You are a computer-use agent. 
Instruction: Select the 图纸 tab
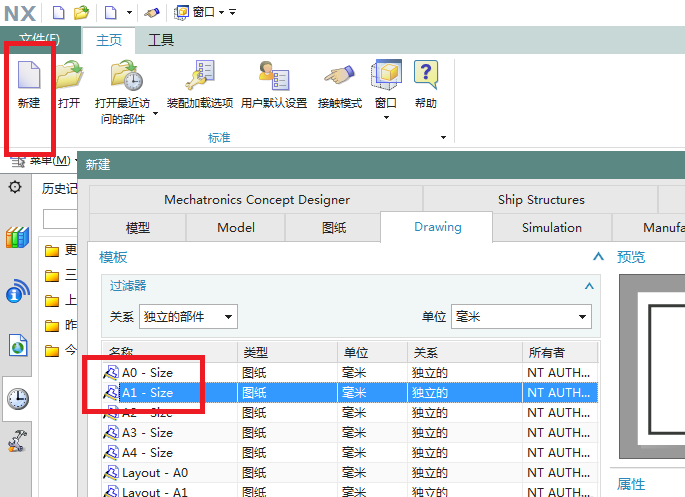[x=334, y=228]
